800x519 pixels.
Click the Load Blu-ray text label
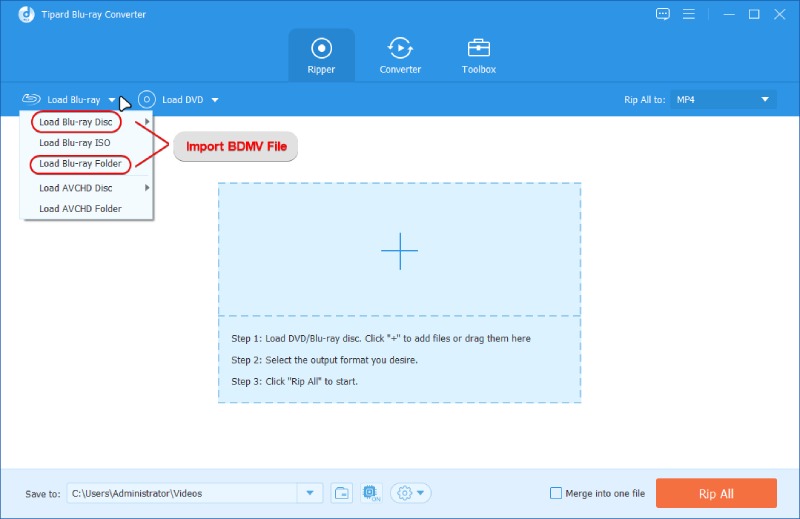coord(74,100)
